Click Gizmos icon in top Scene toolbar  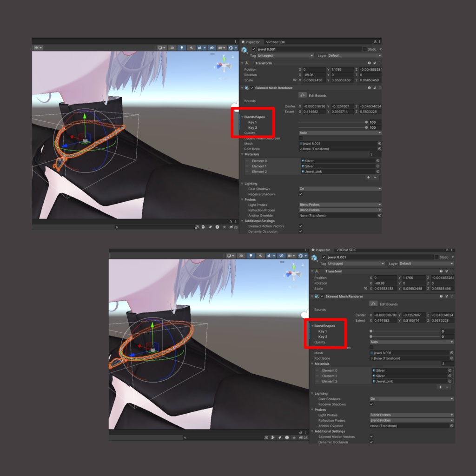[x=231, y=48]
